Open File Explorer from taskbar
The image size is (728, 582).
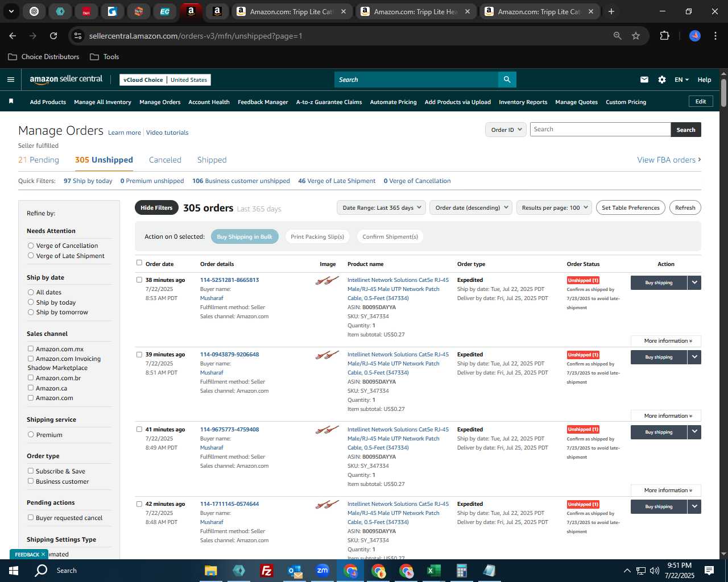[x=211, y=571]
